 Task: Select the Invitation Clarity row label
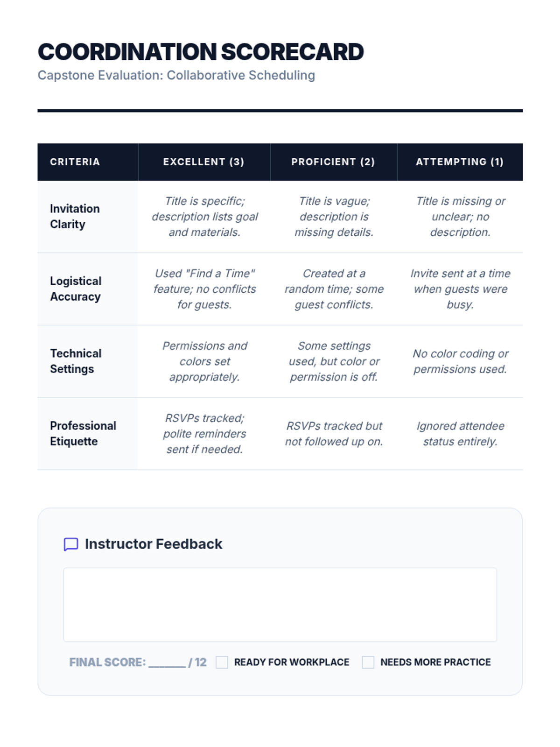pos(75,217)
